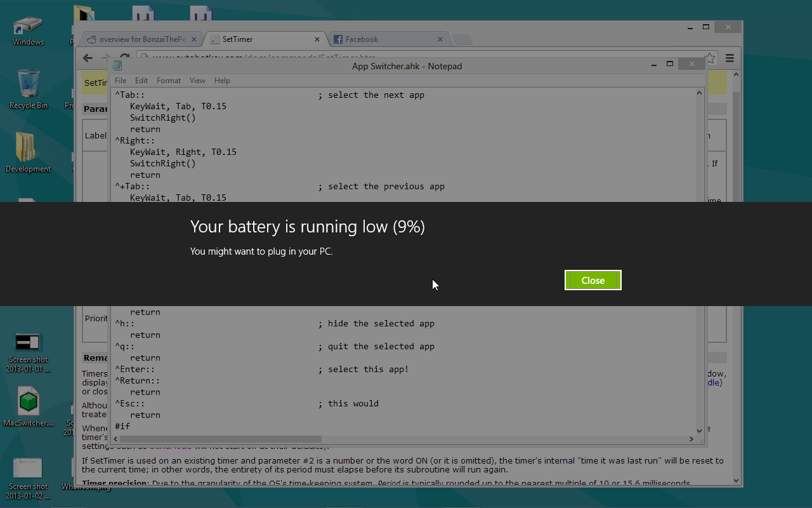Image resolution: width=812 pixels, height=508 pixels.
Task: Click Notepad vertical scrollbar down arrow
Action: coord(700,430)
